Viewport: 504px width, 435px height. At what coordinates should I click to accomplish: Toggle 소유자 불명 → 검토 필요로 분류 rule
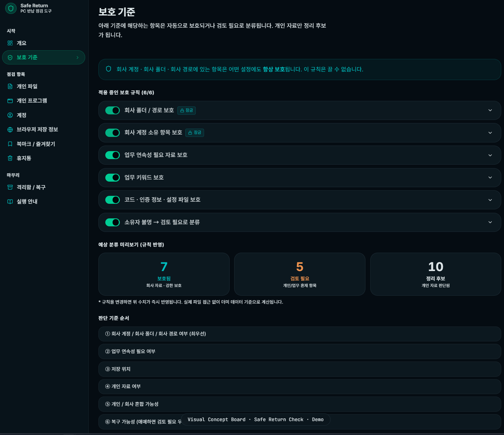click(113, 222)
